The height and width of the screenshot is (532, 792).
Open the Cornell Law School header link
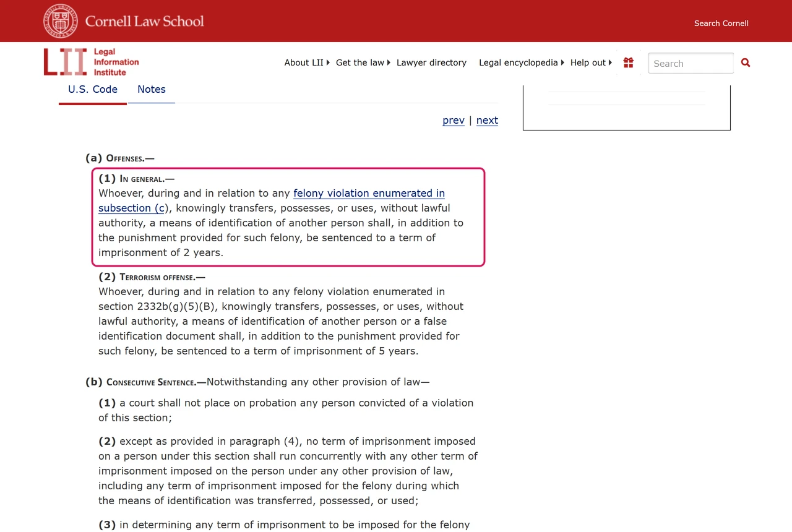pyautogui.click(x=145, y=21)
